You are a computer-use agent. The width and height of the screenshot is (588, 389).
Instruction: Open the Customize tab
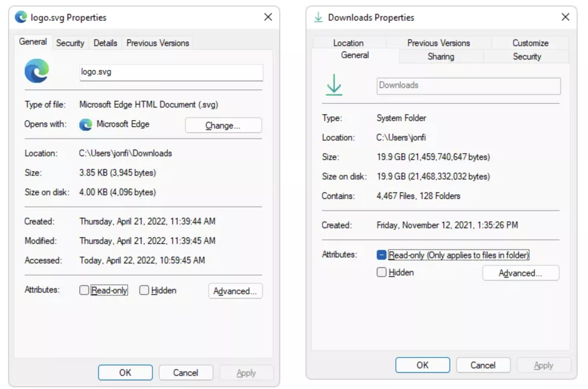click(x=530, y=43)
